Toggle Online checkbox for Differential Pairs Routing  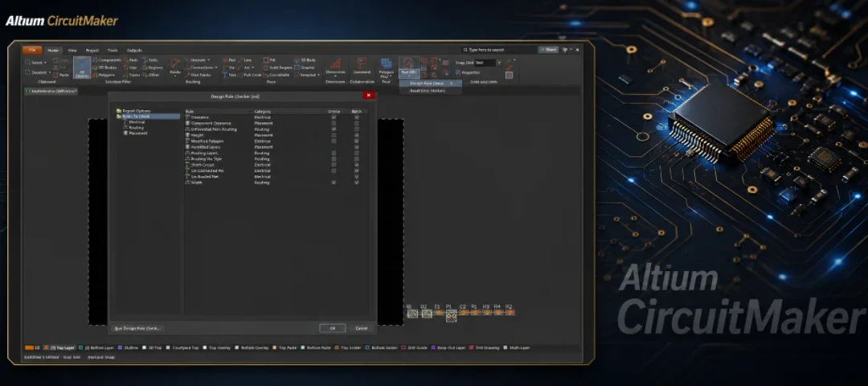tap(334, 129)
